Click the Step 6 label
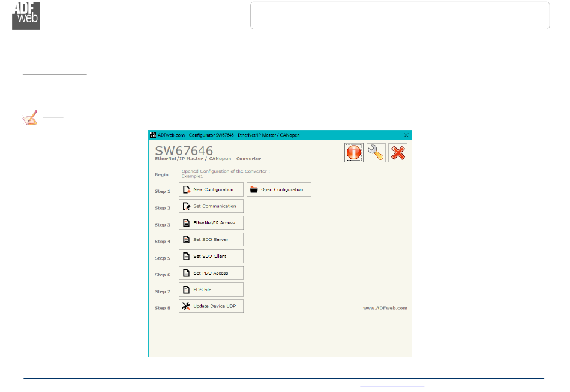This screenshot has height=392, width=570. 163,275
